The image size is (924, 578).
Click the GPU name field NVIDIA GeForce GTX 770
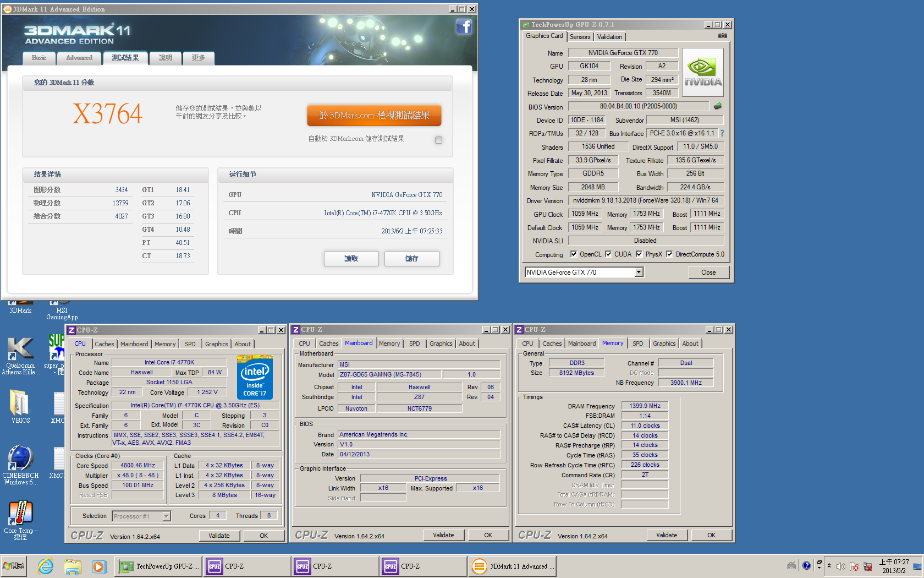(x=623, y=53)
